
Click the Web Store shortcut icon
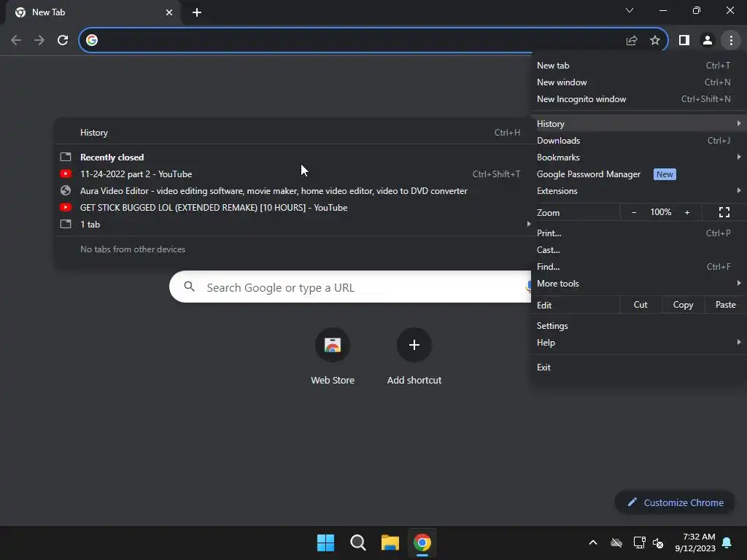[x=333, y=345]
